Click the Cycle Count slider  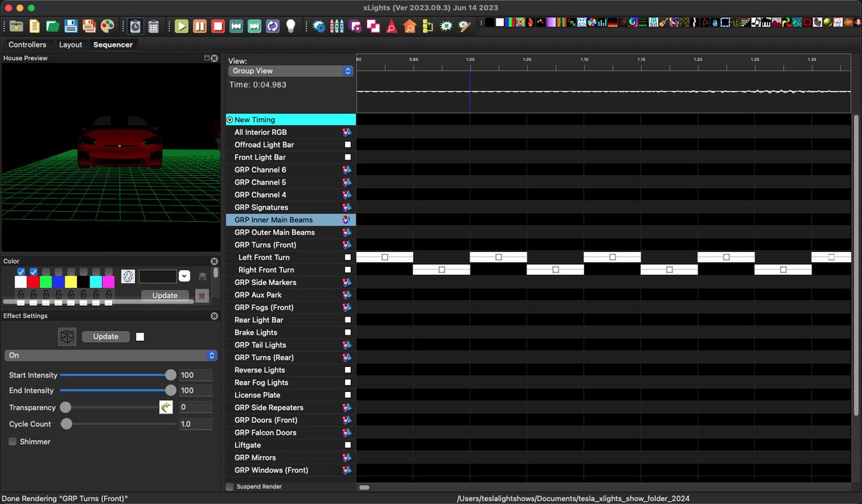118,424
